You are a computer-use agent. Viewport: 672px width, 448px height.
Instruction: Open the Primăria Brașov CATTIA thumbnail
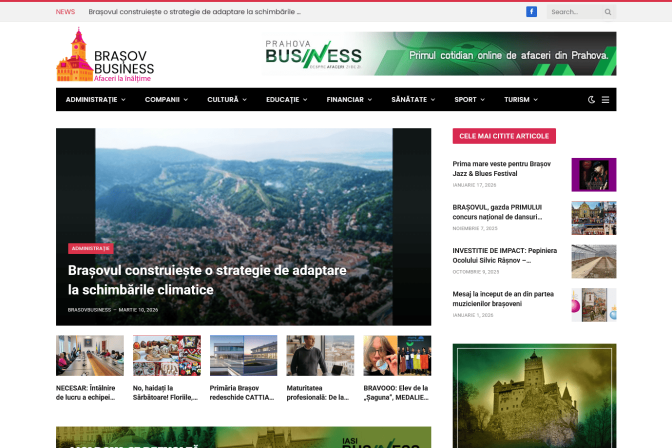pos(243,355)
